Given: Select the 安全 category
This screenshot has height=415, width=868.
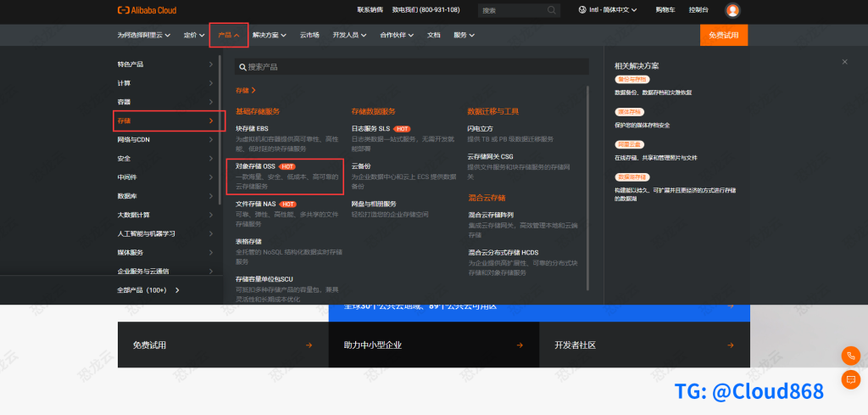Looking at the screenshot, I should pyautogui.click(x=165, y=159).
